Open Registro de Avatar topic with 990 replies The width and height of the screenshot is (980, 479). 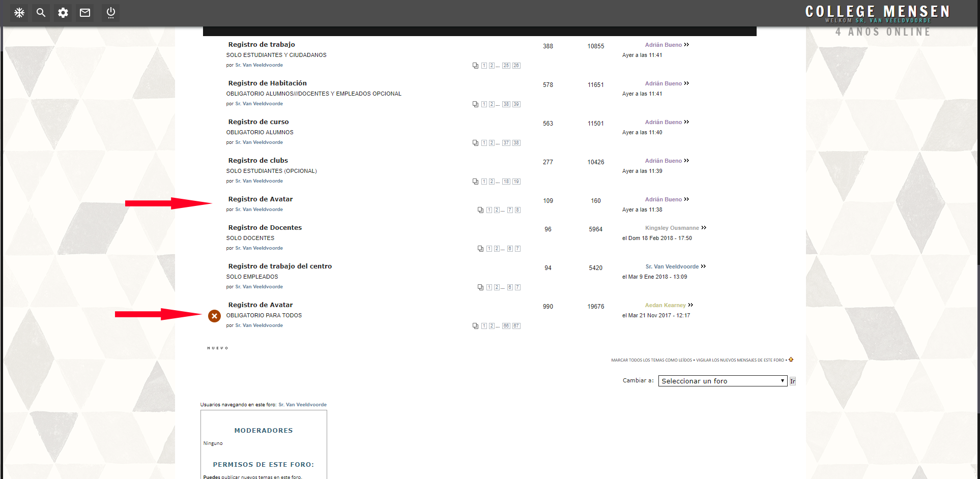[x=261, y=305]
